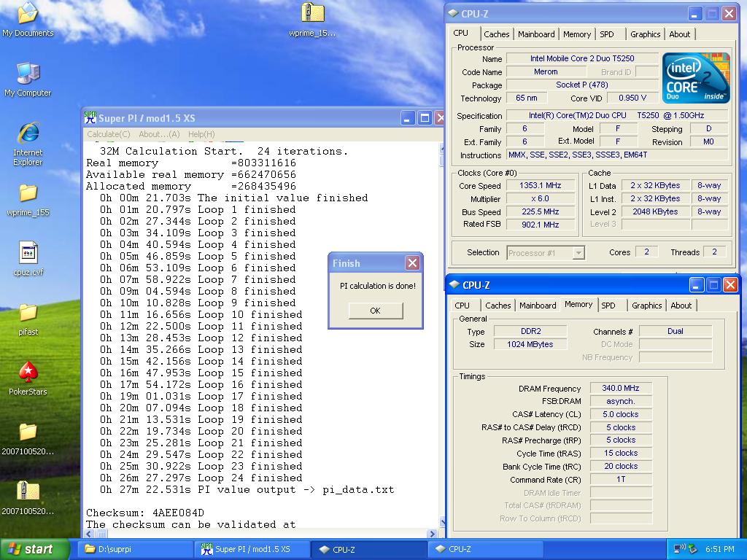Click the memory Type DDR2 field
The height and width of the screenshot is (560, 747).
coord(530,331)
